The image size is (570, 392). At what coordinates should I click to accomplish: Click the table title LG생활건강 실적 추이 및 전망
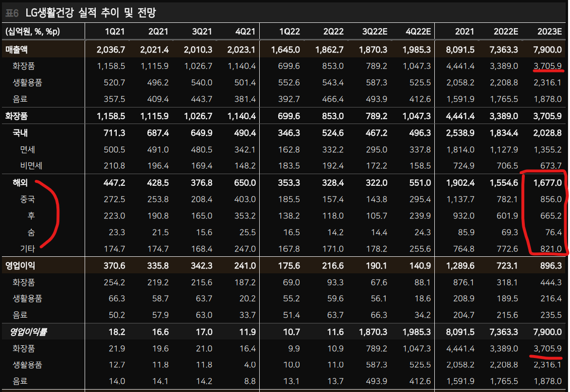[90, 13]
